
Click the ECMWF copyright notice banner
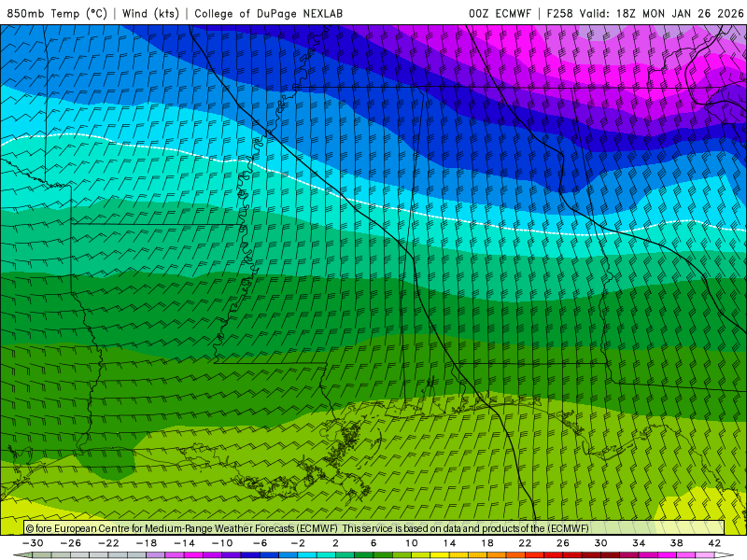(x=374, y=528)
